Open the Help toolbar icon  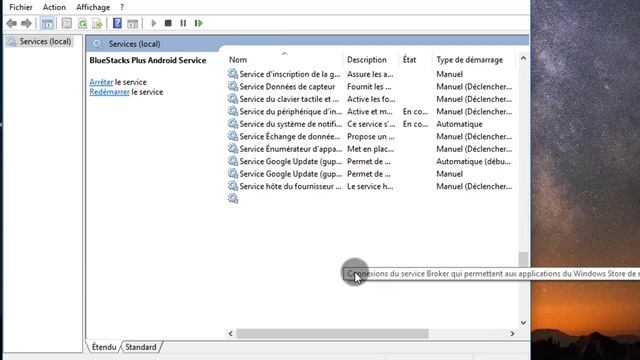click(117, 23)
